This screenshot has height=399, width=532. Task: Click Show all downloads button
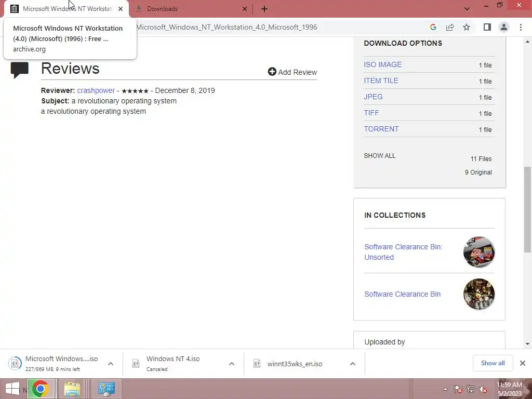click(493, 363)
